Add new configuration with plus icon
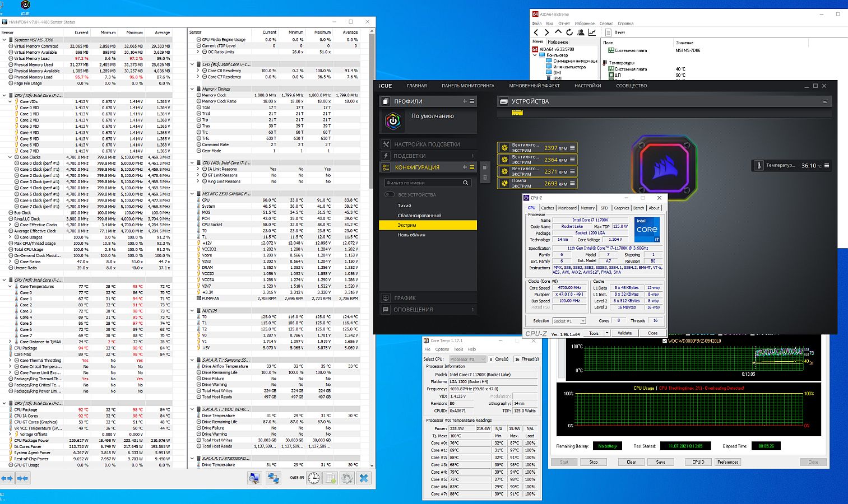 pos(465,167)
